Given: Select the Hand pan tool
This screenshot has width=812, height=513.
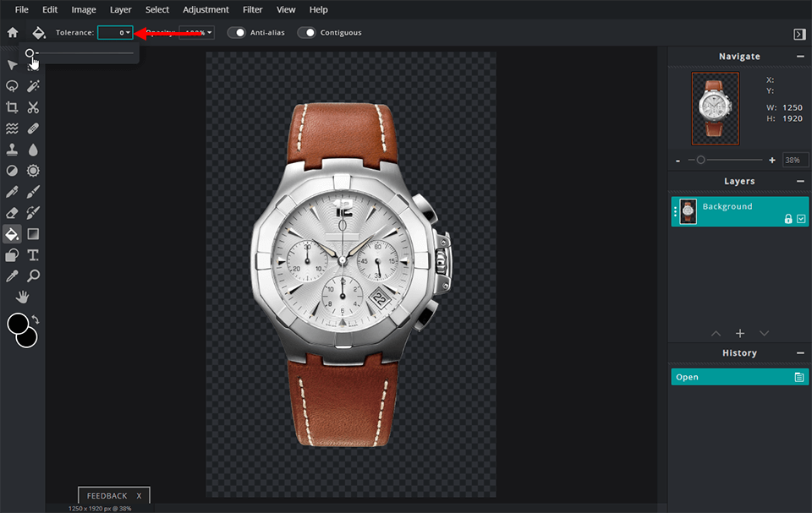Looking at the screenshot, I should pyautogui.click(x=23, y=297).
